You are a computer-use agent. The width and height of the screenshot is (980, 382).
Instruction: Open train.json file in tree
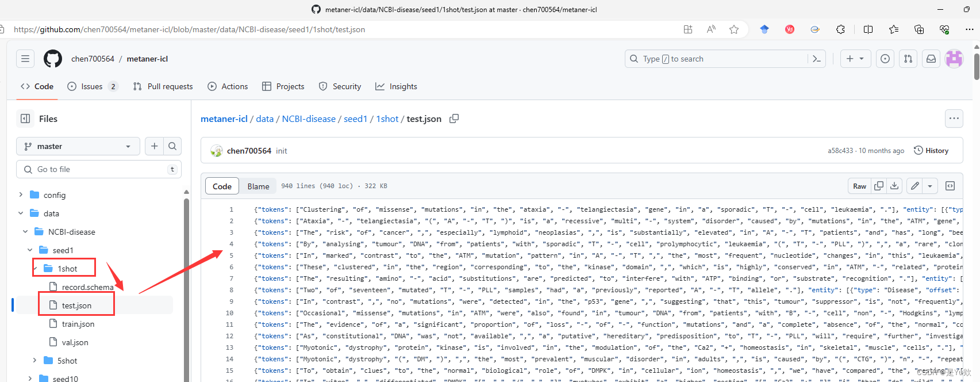pos(78,324)
